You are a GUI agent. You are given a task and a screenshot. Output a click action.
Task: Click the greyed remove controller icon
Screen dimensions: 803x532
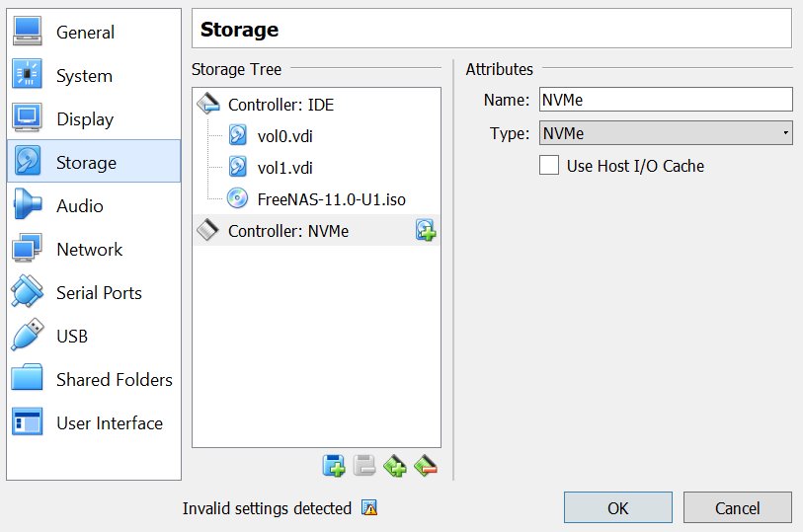(x=364, y=466)
